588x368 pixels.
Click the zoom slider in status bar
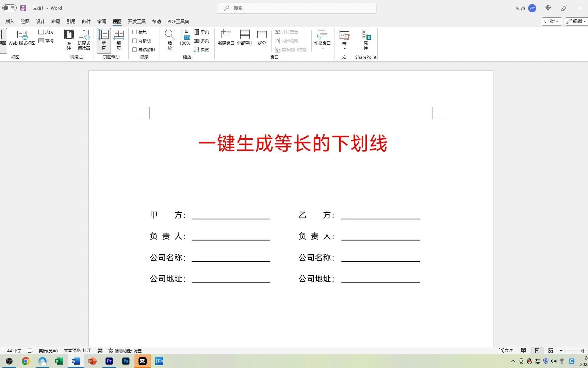pyautogui.click(x=576, y=351)
